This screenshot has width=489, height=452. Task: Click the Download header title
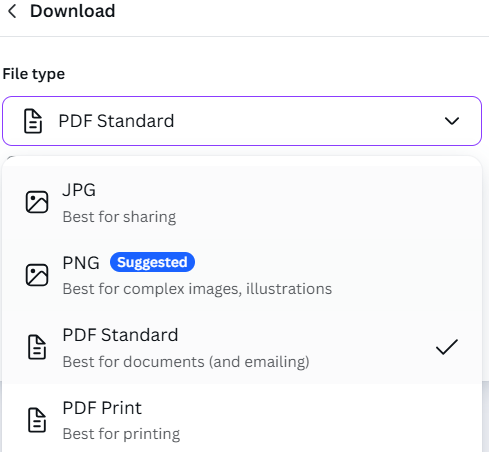[x=73, y=11]
